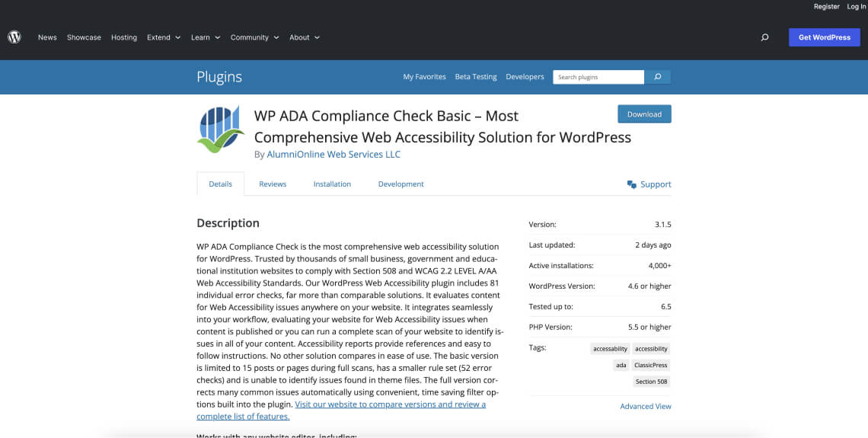Image resolution: width=868 pixels, height=438 pixels.
Task: Open the site search magnifier icon
Action: [x=764, y=37]
